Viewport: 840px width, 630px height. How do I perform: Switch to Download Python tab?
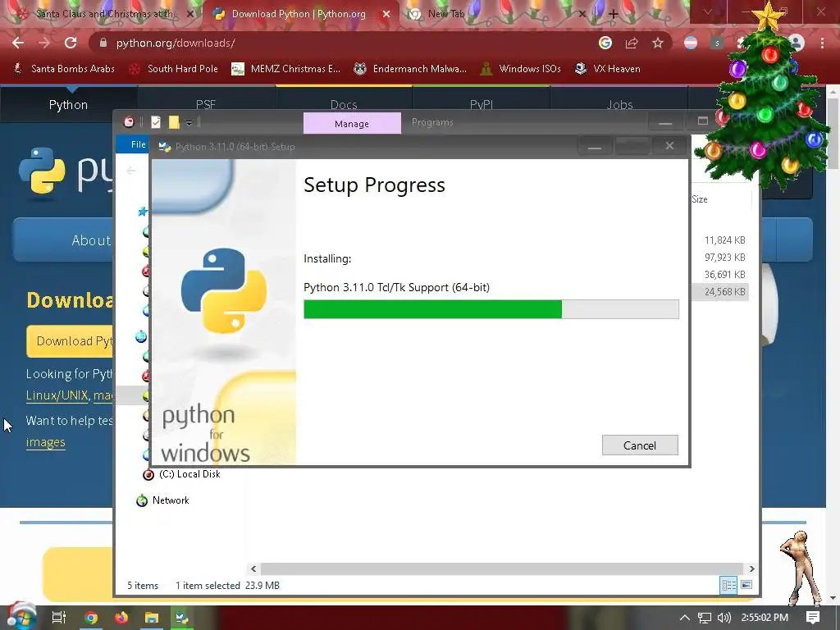(300, 15)
